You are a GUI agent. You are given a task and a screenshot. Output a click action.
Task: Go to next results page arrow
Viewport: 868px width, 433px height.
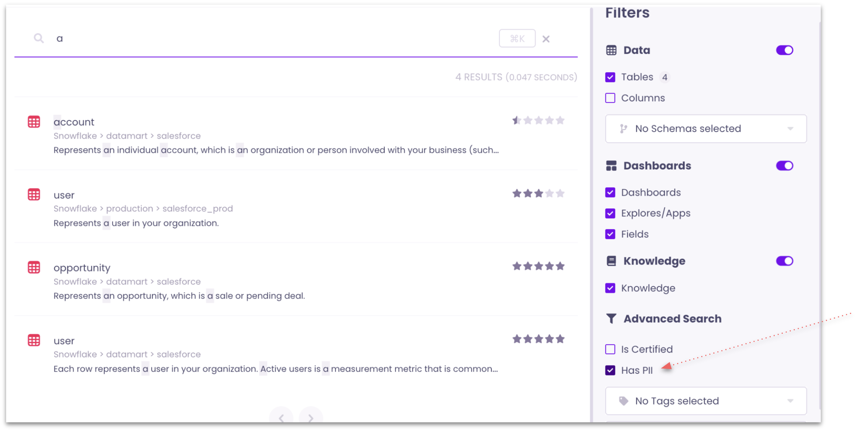311,418
